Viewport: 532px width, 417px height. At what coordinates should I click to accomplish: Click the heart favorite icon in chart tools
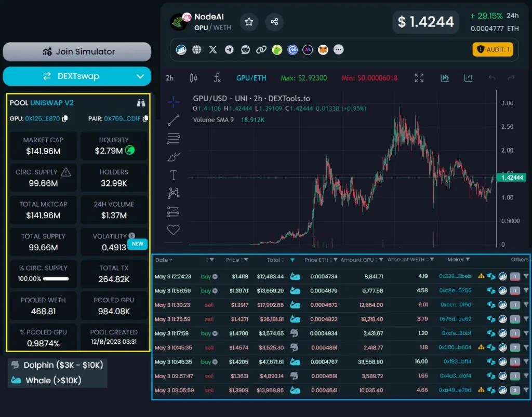pyautogui.click(x=174, y=230)
